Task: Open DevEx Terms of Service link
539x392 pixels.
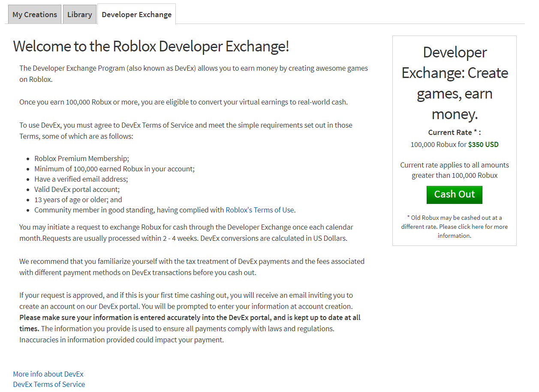Action: coord(49,384)
